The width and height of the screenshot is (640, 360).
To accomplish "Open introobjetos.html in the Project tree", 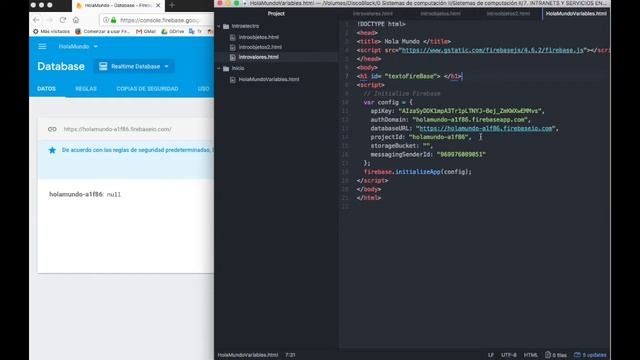I will click(259, 37).
